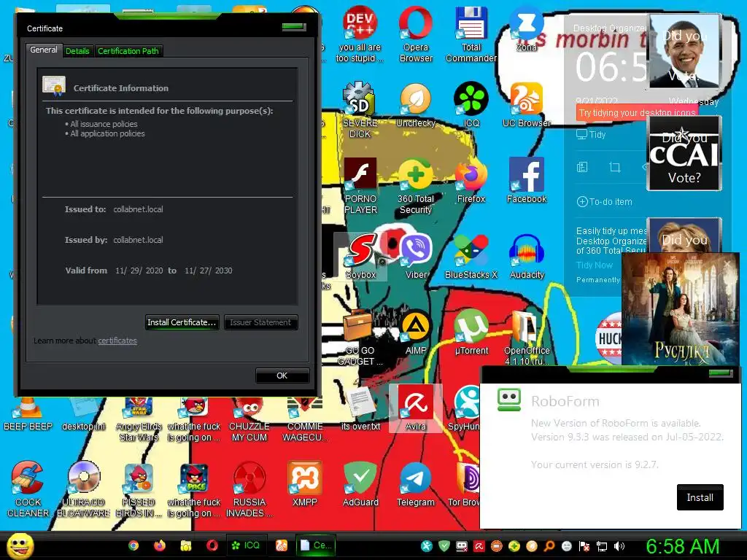
Task: Open the ICQ desktop shortcut
Action: (471, 105)
